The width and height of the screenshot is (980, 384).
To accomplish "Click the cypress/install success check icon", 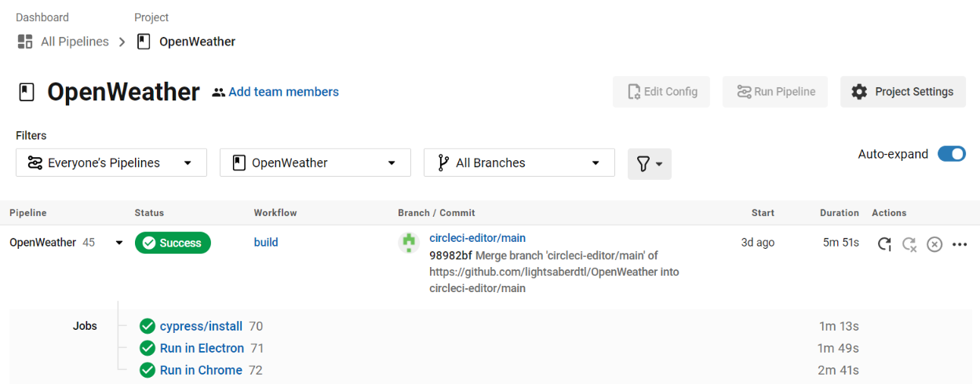I will (x=147, y=326).
